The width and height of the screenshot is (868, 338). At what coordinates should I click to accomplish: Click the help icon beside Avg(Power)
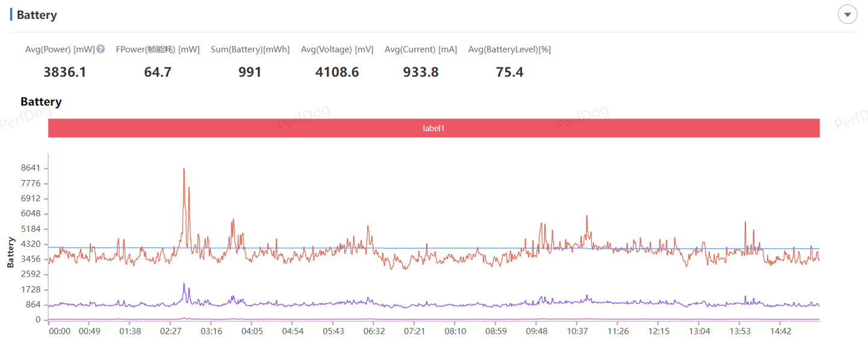(101, 49)
